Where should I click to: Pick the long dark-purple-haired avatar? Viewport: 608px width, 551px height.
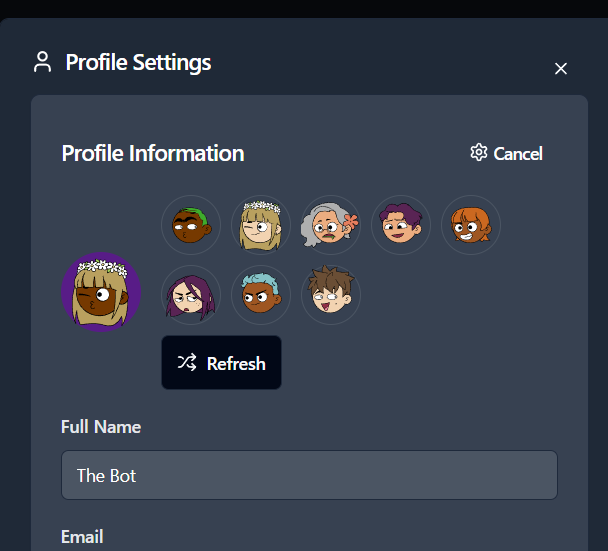coord(191,295)
